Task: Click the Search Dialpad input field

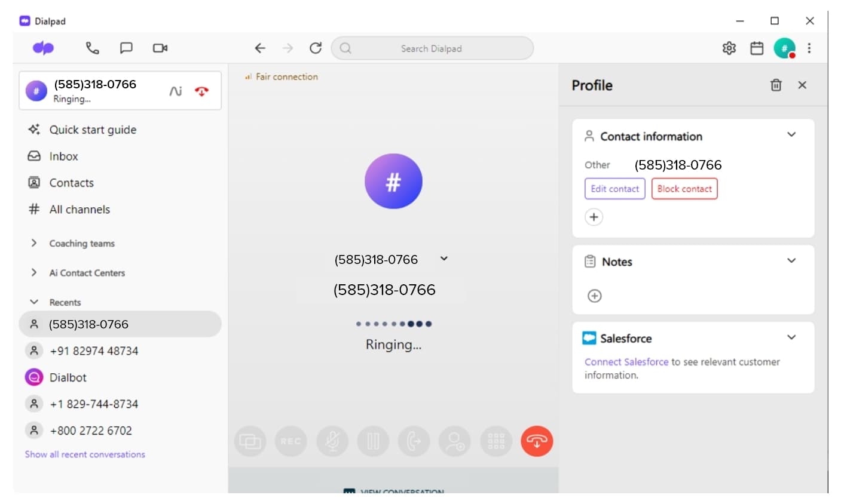Action: click(432, 48)
